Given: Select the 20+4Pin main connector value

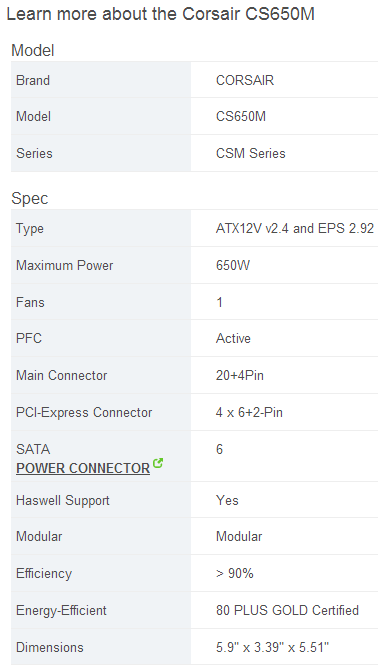Looking at the screenshot, I should (x=240, y=376).
